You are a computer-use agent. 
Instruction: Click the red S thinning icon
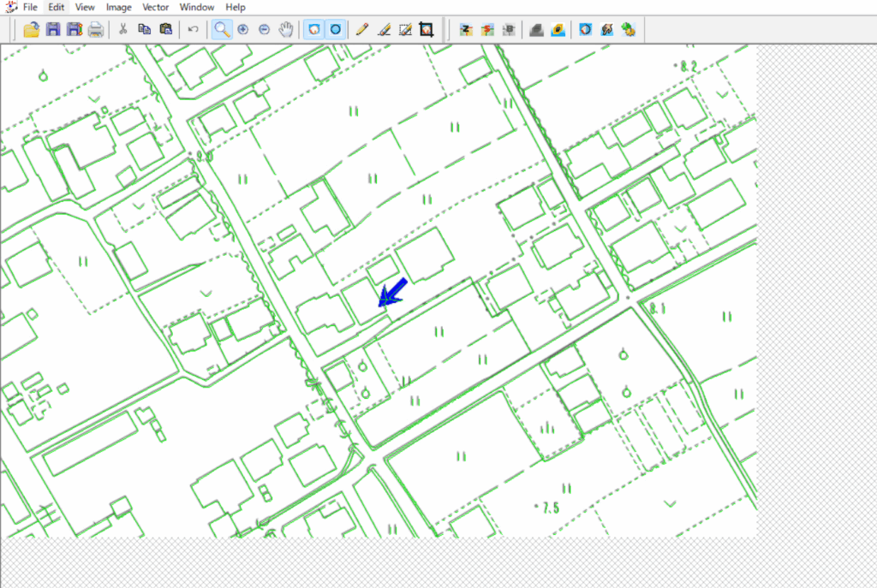pyautogui.click(x=487, y=30)
